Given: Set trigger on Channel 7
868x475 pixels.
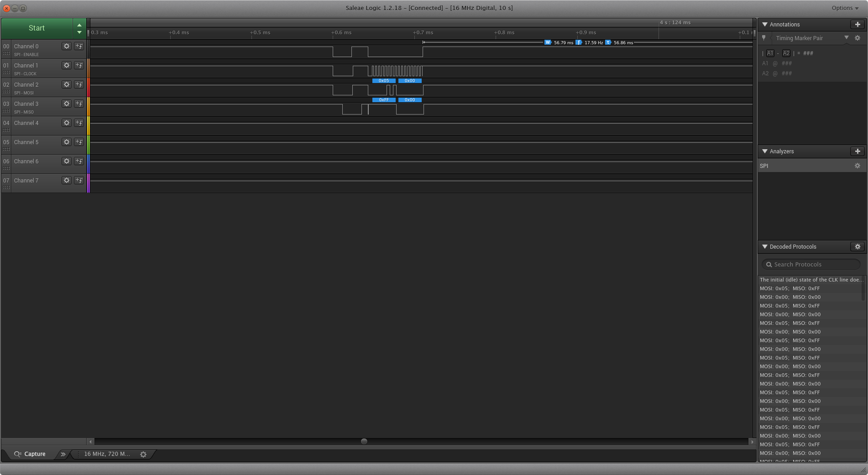Looking at the screenshot, I should tap(79, 180).
